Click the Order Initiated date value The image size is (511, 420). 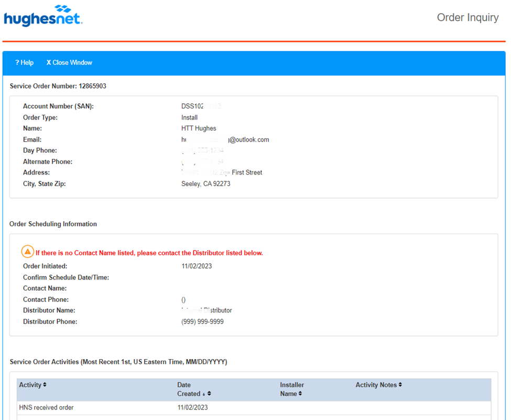[x=197, y=266]
